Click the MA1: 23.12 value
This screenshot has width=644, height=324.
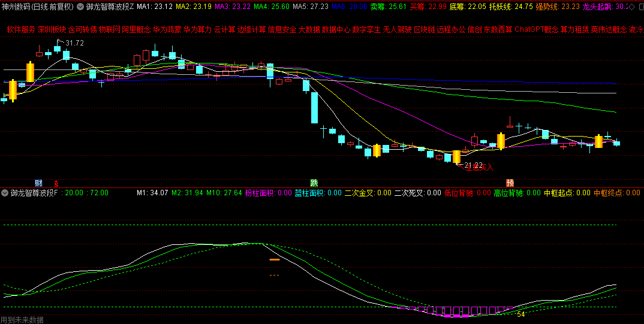pyautogui.click(x=155, y=7)
